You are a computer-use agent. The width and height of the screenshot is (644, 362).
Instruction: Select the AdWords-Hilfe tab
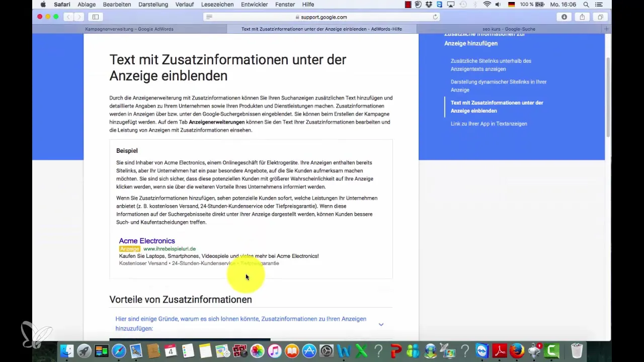pyautogui.click(x=322, y=29)
